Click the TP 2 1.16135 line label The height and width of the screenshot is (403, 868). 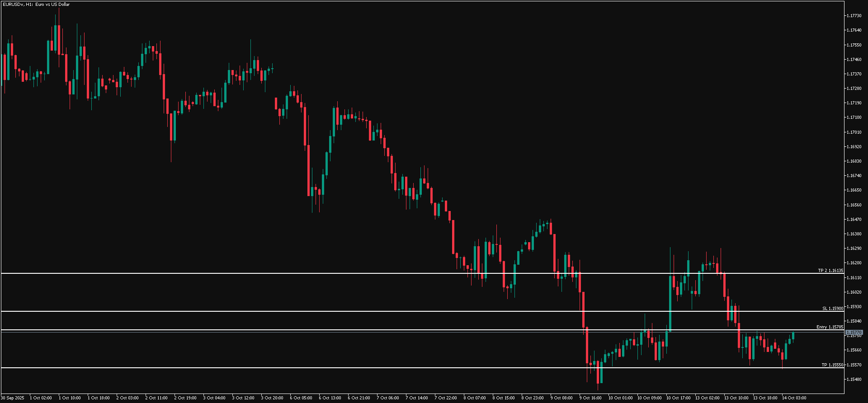pos(830,271)
